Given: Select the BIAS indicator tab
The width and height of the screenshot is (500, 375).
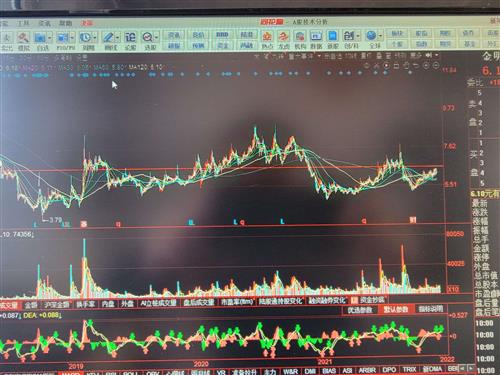Looking at the screenshot, I should pos(329,371).
